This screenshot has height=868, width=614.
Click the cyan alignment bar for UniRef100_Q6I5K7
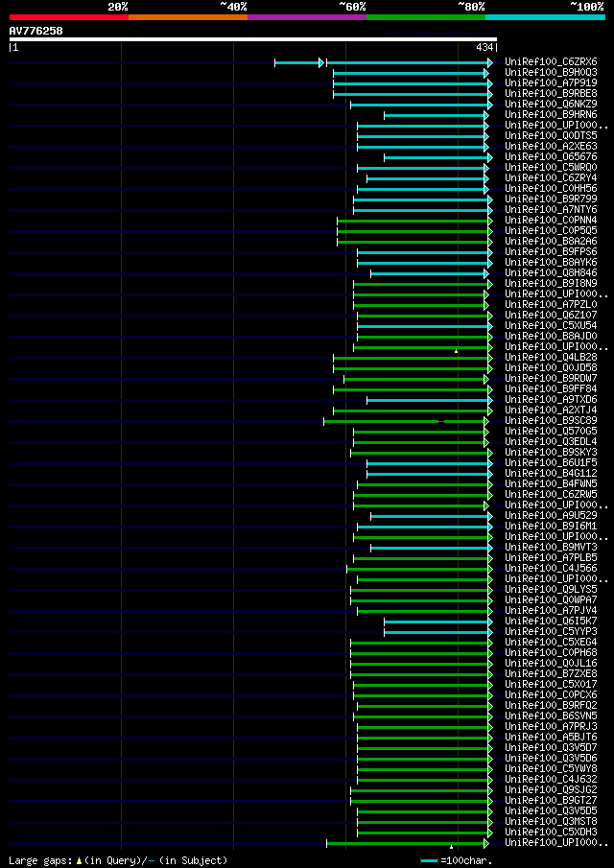(437, 622)
